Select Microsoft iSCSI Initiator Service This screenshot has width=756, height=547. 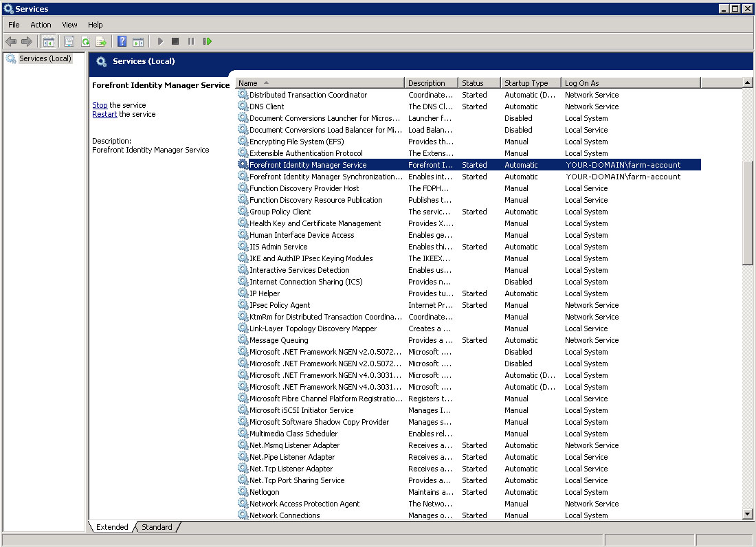click(467, 410)
